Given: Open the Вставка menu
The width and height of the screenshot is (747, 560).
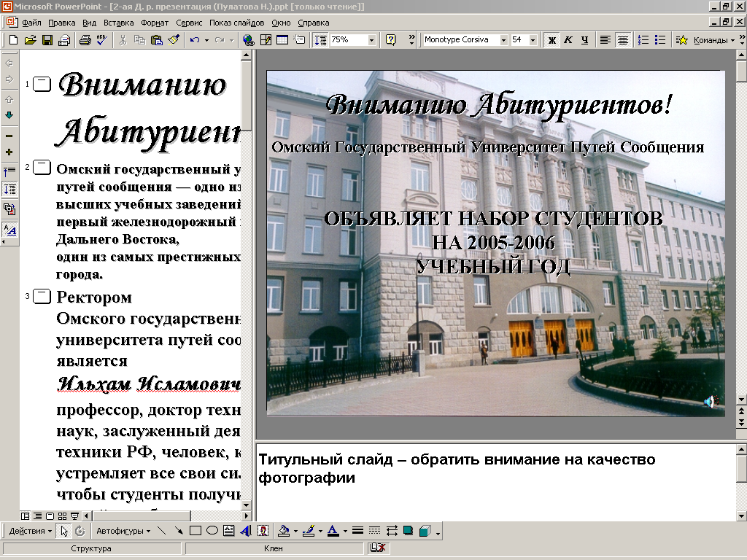Looking at the screenshot, I should point(119,23).
